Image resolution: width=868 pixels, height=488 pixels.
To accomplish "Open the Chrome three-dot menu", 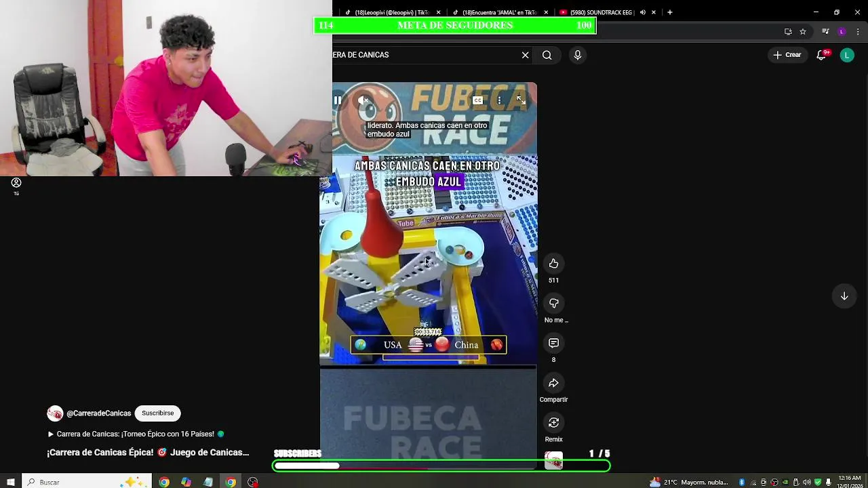I will point(858,31).
